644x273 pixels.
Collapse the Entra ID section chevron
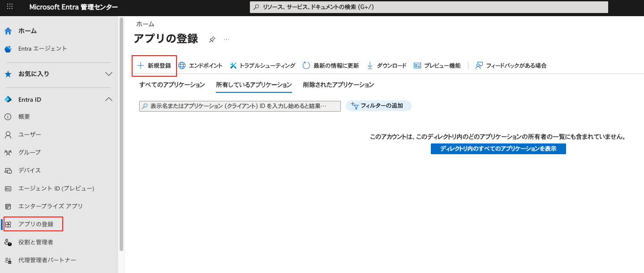click(x=108, y=100)
